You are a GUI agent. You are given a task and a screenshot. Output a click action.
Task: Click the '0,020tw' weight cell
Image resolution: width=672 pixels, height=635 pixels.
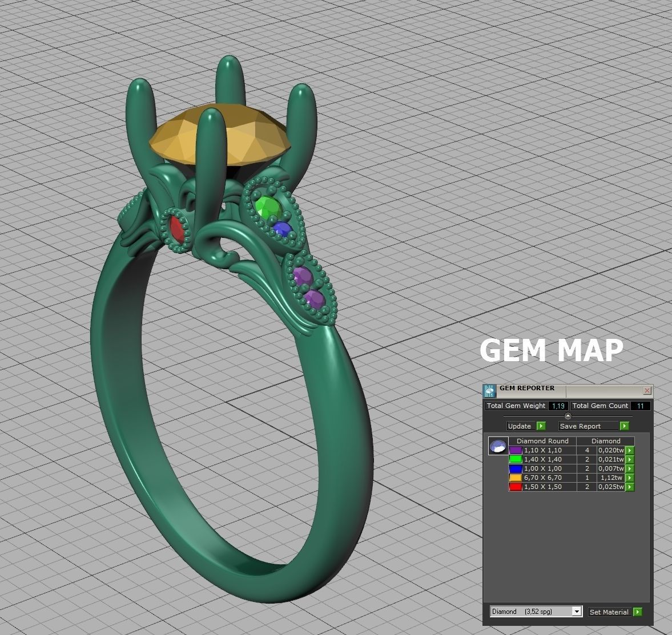[611, 451]
